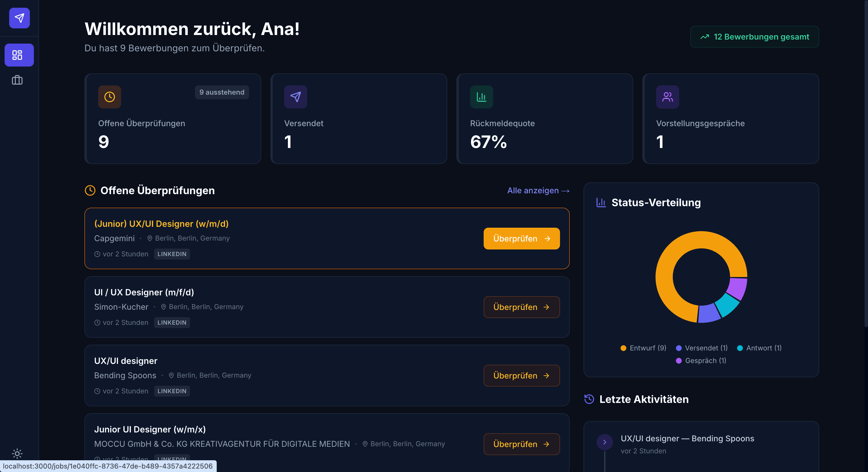Click the paper plane app logo

(19, 18)
